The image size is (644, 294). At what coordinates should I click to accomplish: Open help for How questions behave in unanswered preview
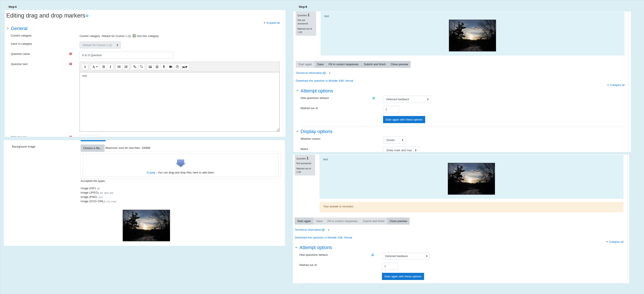374,98
